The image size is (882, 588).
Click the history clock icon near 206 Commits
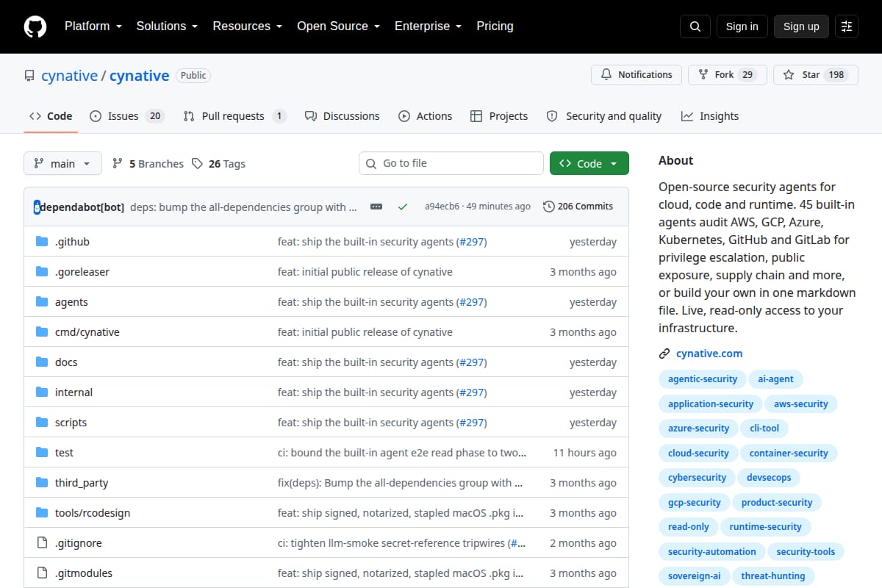point(549,207)
